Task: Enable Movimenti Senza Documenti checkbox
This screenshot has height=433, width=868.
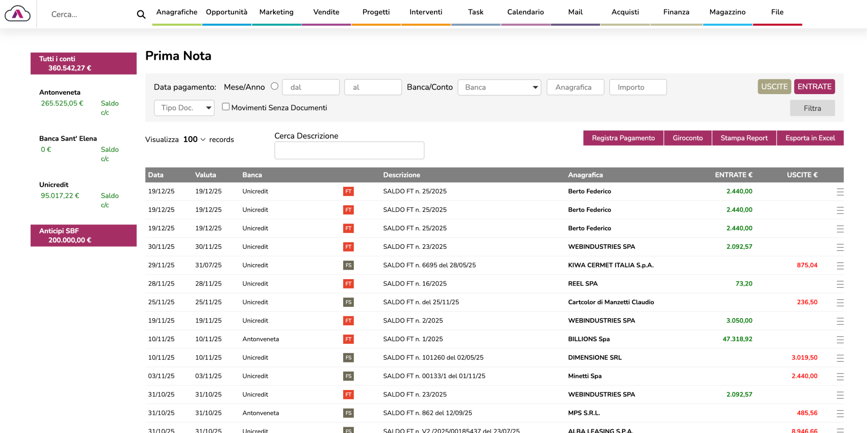Action: click(226, 107)
